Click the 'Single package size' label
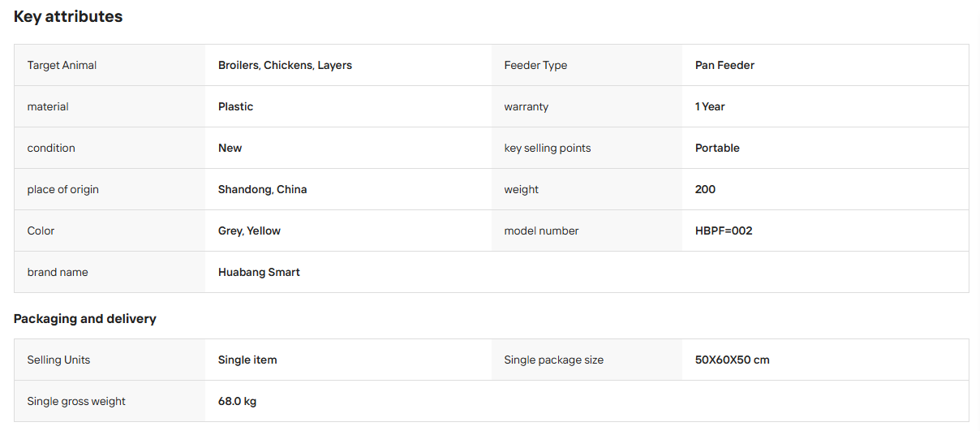The height and width of the screenshot is (431, 980). coord(553,360)
